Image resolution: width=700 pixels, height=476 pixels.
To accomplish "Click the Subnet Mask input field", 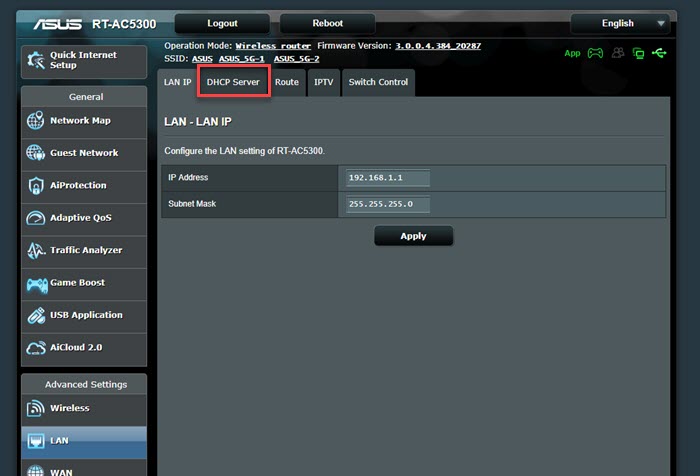I will [388, 204].
